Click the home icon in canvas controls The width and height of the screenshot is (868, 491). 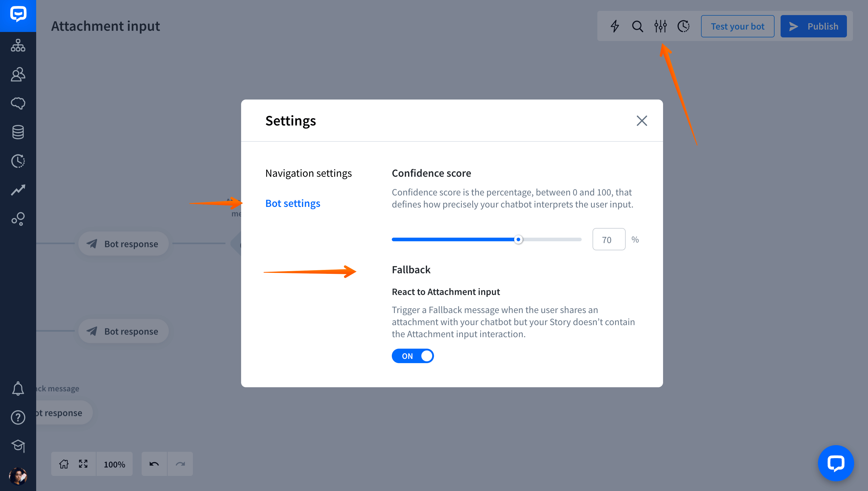coord(64,464)
